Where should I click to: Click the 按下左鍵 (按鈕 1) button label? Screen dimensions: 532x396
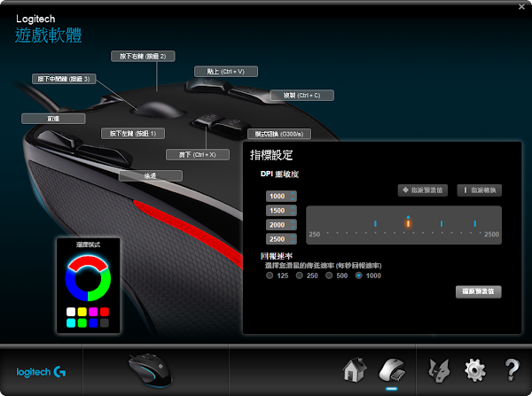pyautogui.click(x=133, y=134)
